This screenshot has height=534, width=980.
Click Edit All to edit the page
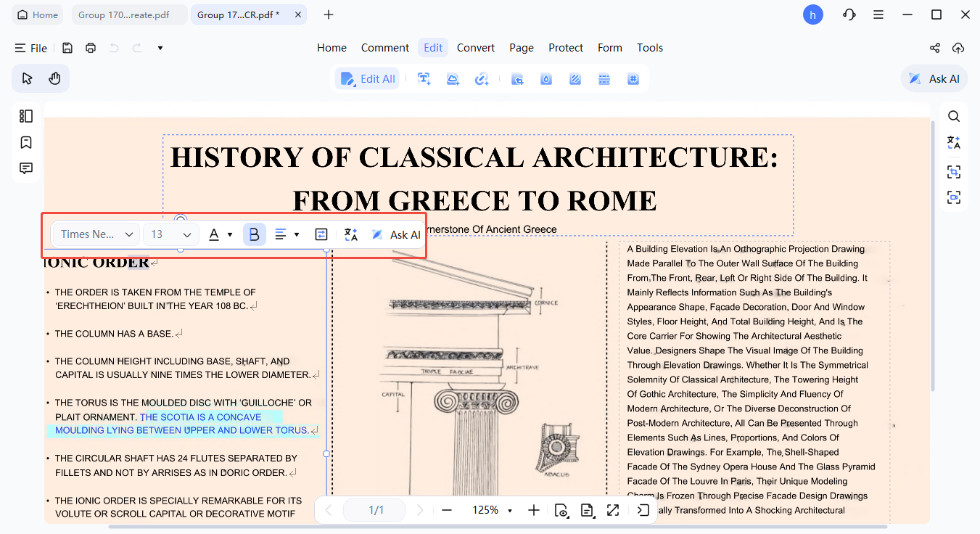point(367,78)
